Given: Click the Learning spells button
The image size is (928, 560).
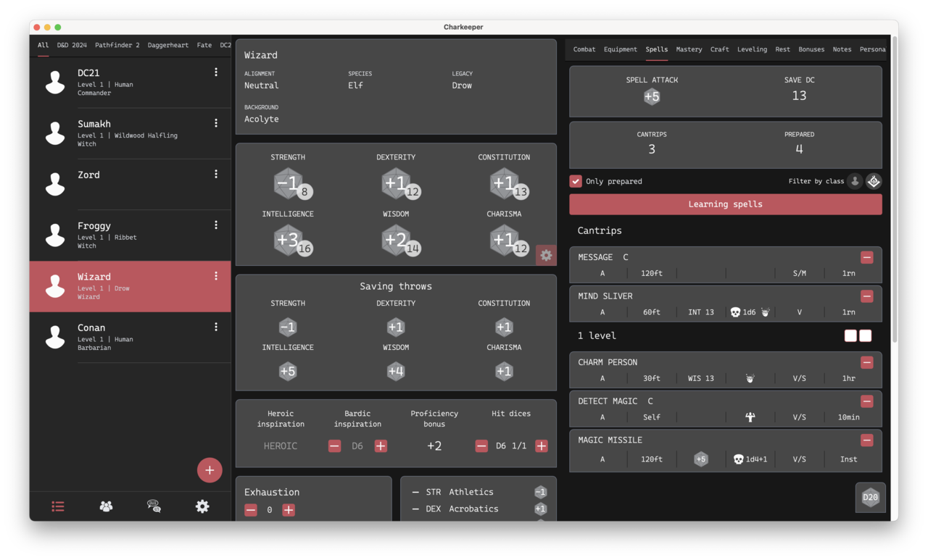Looking at the screenshot, I should pyautogui.click(x=725, y=204).
